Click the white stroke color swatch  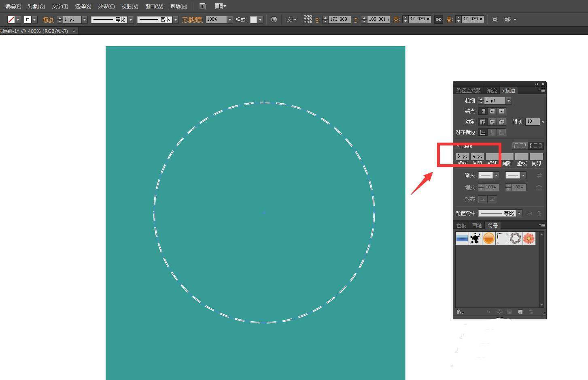click(28, 19)
